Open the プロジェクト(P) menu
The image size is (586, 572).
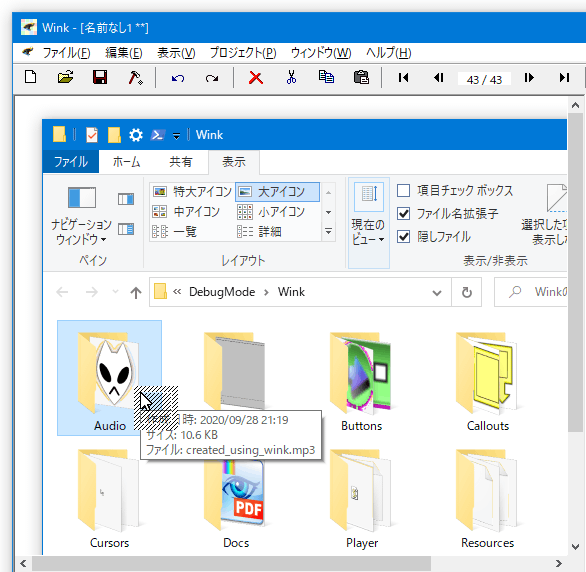click(243, 53)
